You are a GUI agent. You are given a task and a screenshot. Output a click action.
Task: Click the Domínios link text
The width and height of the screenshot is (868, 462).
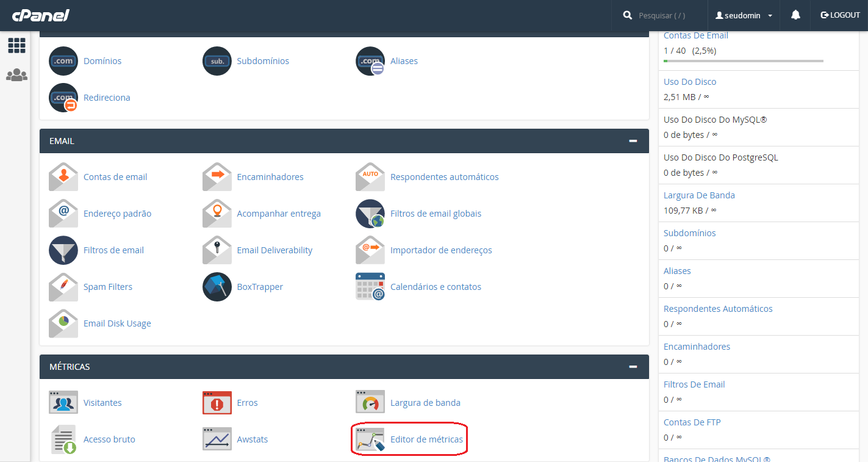point(102,61)
